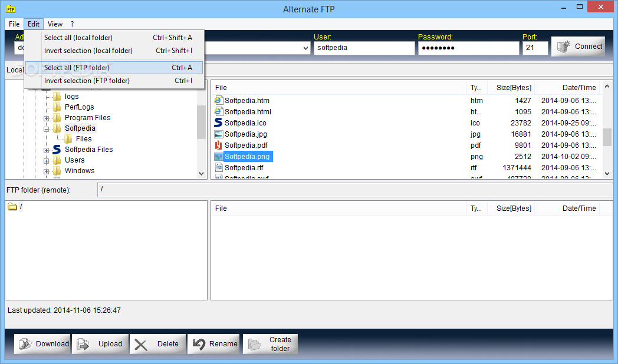Click the Softpedia.pdf file icon
Screen dimensions: 618x364
[218, 145]
